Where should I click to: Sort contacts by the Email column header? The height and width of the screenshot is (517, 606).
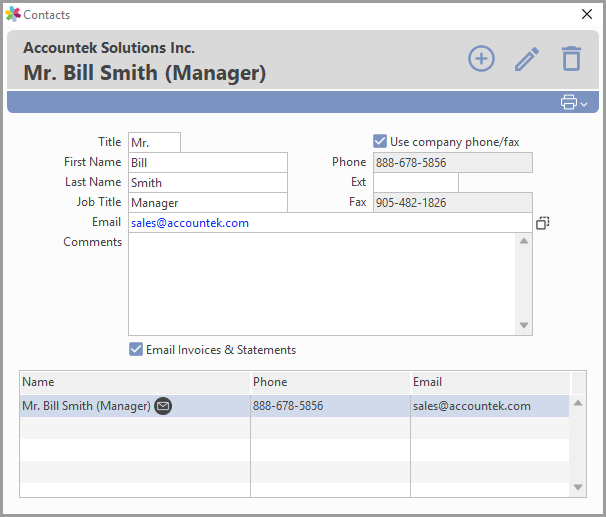pos(490,382)
